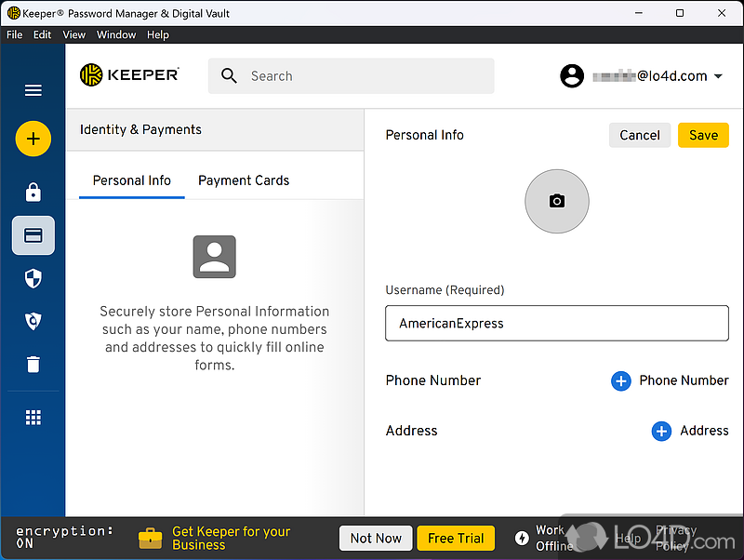Open the Deleted Items trash icon
Screen dimensions: 744x560
pyautogui.click(x=33, y=365)
